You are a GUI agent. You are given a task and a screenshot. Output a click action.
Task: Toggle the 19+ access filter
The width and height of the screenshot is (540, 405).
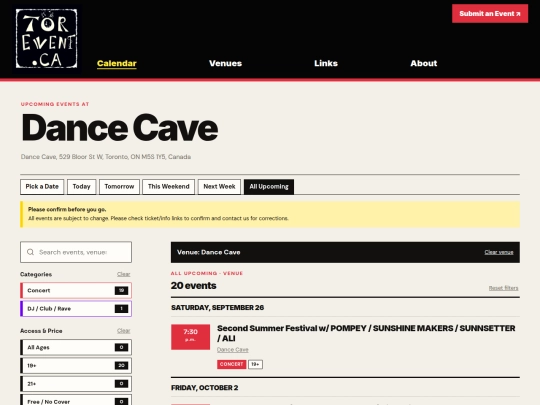76,365
